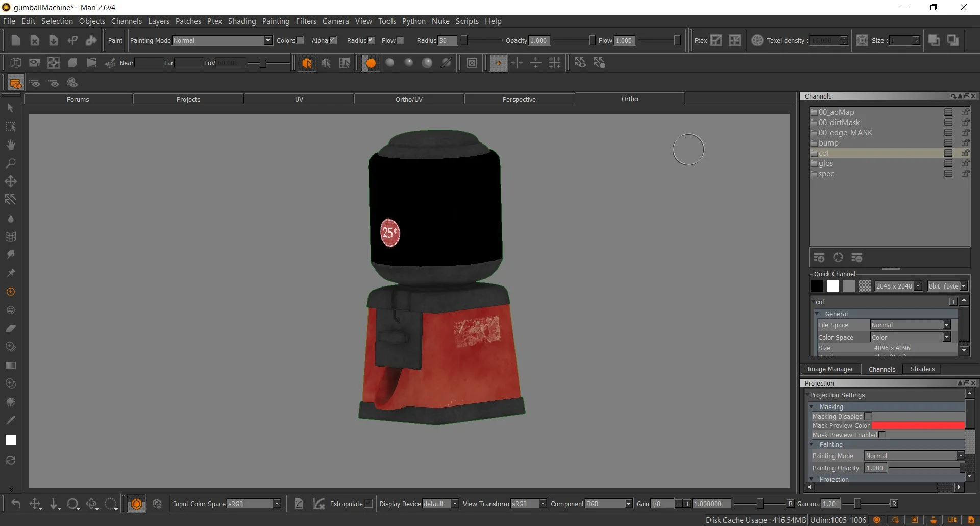Image resolution: width=980 pixels, height=526 pixels.
Task: Toggle the Extrapolate checkbox
Action: (368, 504)
